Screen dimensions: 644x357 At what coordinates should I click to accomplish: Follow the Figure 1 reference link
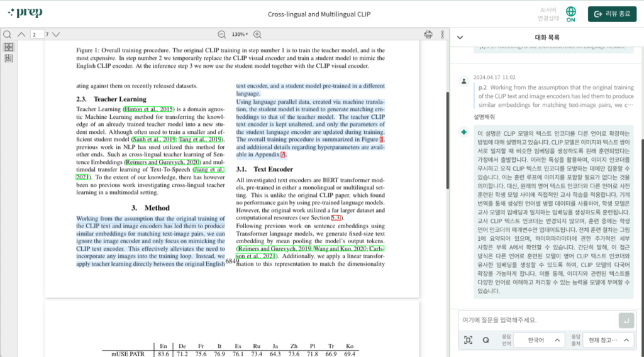[382, 140]
